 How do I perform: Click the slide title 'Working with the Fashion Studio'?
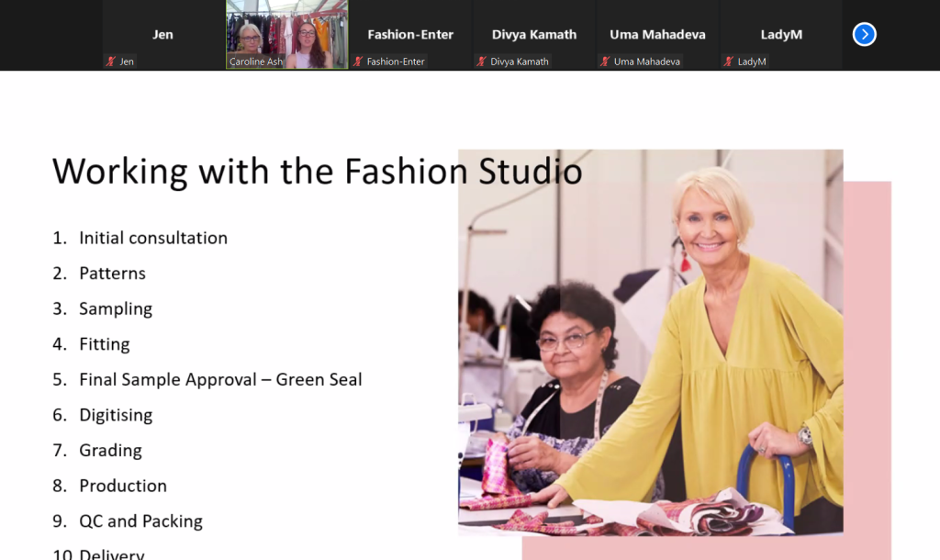point(317,172)
